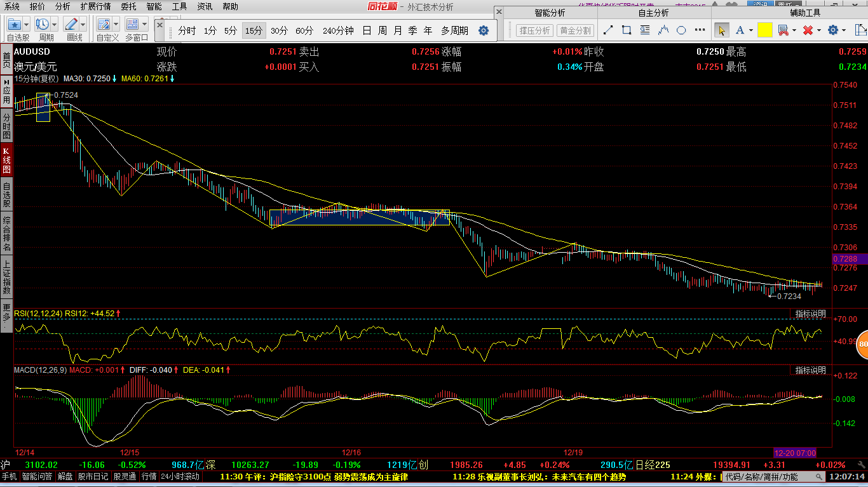The height and width of the screenshot is (487, 868).
Task: Open 指标说明 for the RSI panel
Action: coord(811,314)
